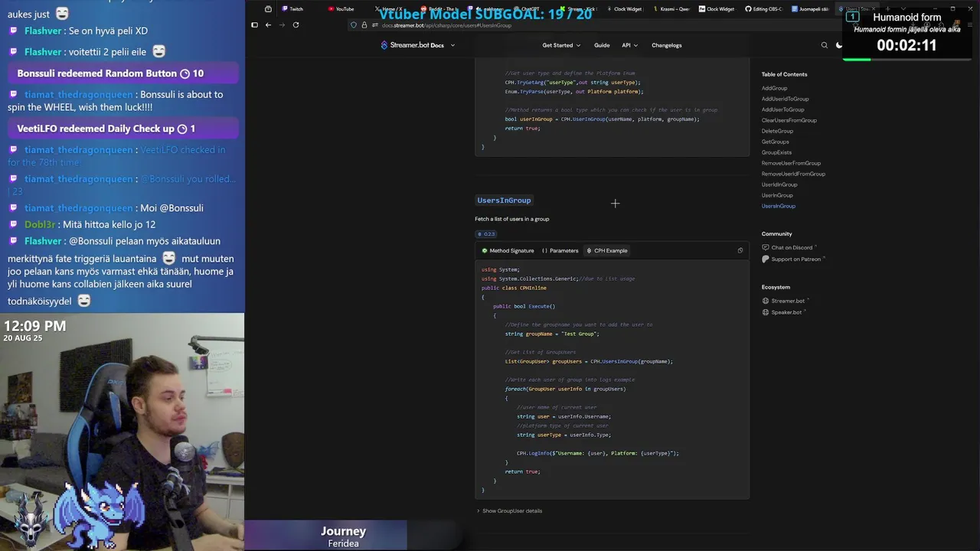Jump to UserIdInGroup in table of contents

pyautogui.click(x=779, y=184)
